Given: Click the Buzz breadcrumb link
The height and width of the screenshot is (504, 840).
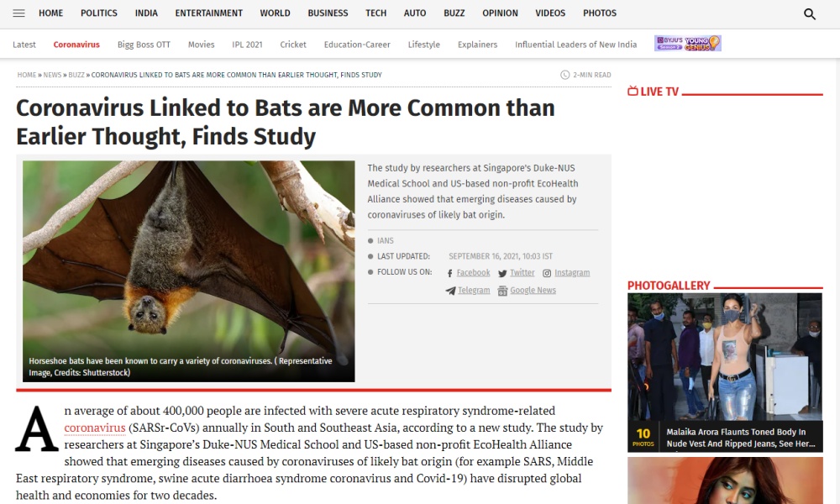Looking at the screenshot, I should pos(76,75).
